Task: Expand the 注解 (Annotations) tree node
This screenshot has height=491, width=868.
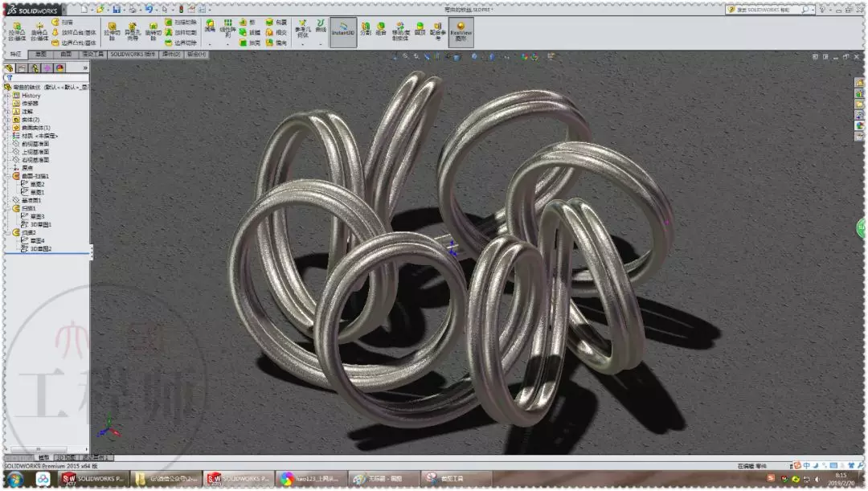Action: click(x=8, y=112)
